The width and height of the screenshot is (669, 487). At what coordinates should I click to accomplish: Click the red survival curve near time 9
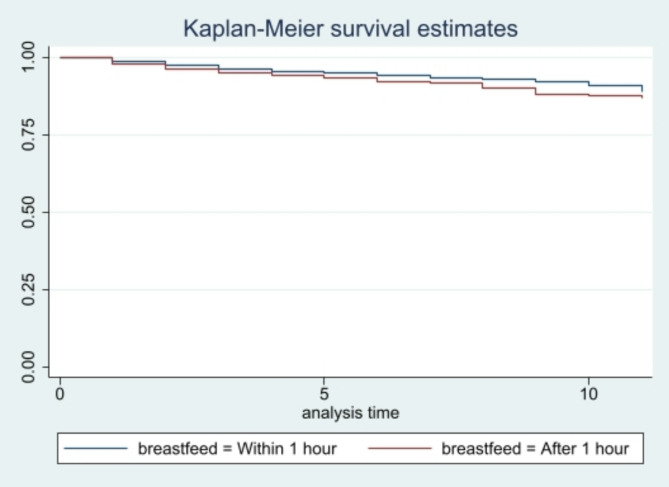pos(535,91)
